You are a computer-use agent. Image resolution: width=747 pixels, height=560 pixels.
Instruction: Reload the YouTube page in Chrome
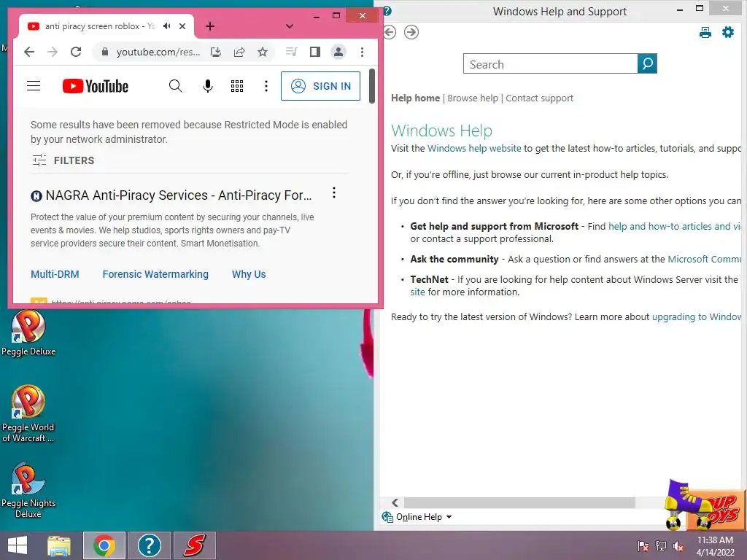tap(76, 52)
